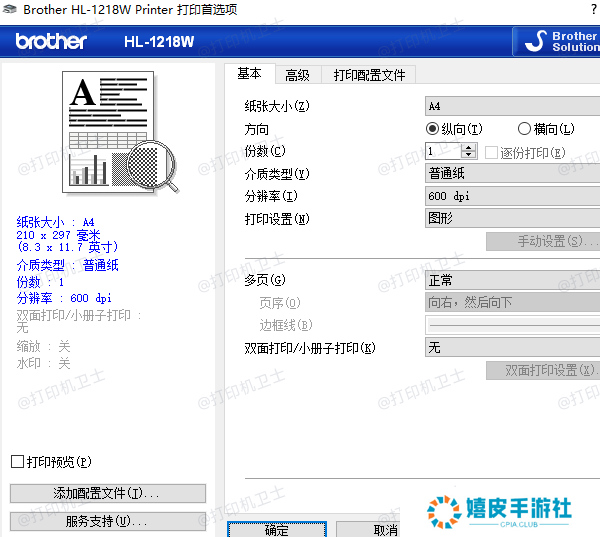Click the 水印 : 关 summary text
This screenshot has height=537, width=600.
(x=43, y=363)
